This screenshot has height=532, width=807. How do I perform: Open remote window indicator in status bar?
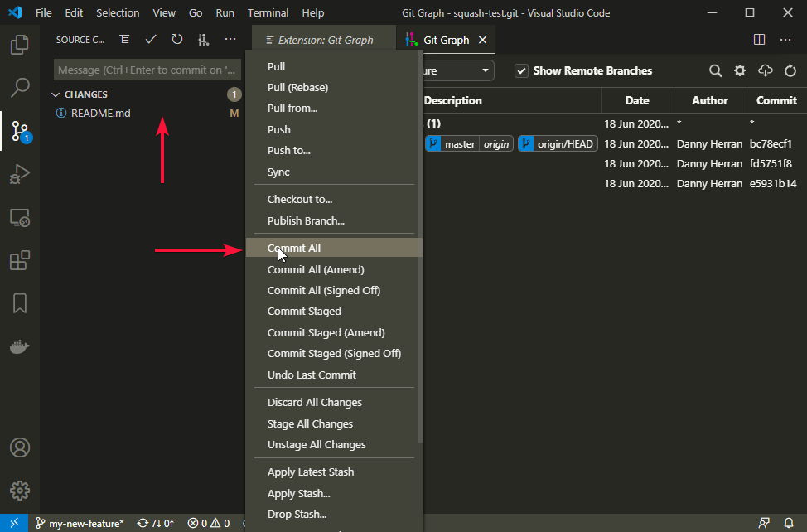[x=14, y=523]
